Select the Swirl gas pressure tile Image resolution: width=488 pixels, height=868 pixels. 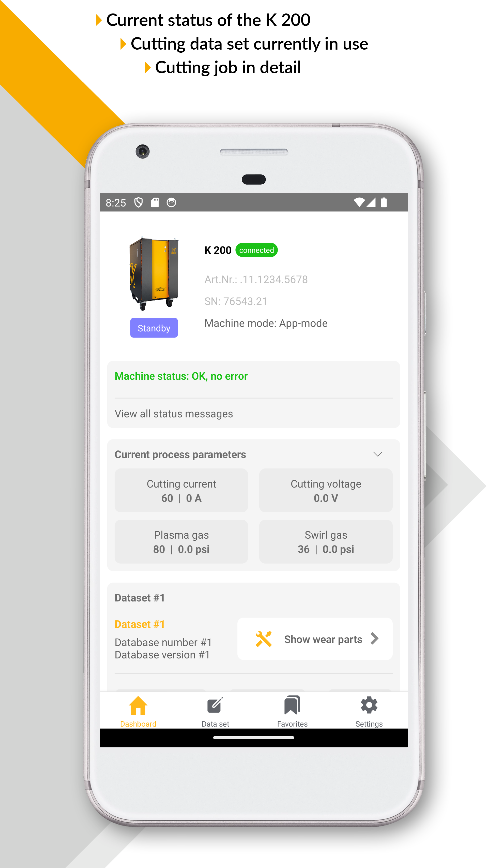[326, 542]
